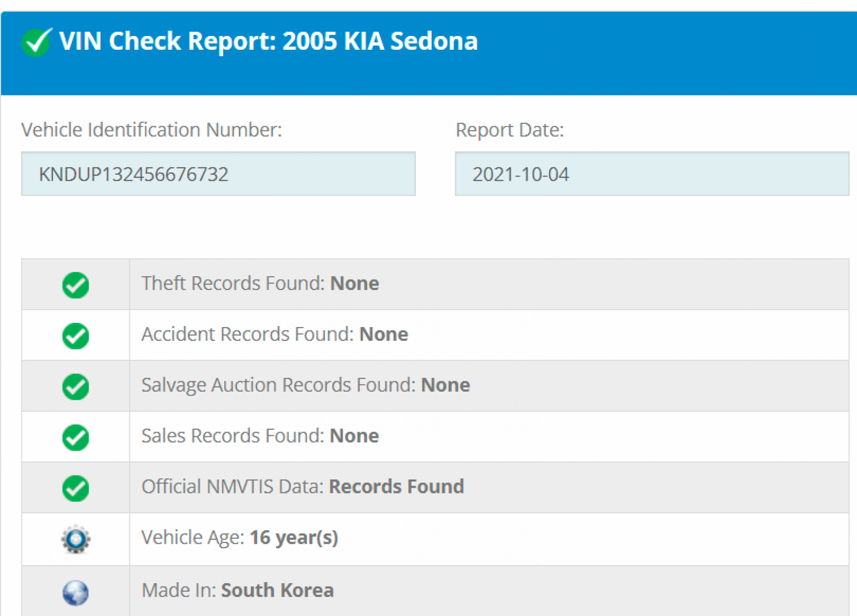The width and height of the screenshot is (857, 616).
Task: Select the Theft Records Found row text
Action: pyautogui.click(x=260, y=283)
